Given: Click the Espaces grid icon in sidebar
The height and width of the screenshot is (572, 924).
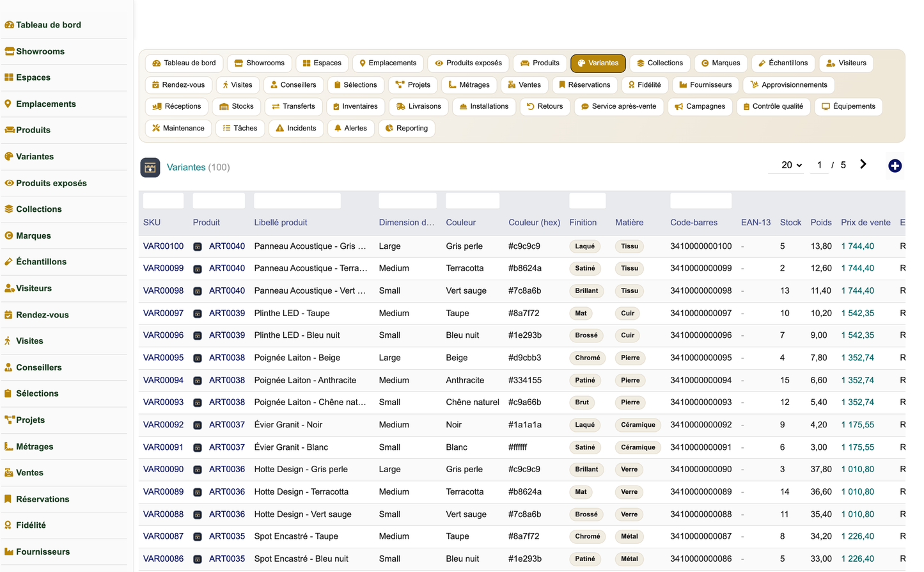Looking at the screenshot, I should 9,77.
